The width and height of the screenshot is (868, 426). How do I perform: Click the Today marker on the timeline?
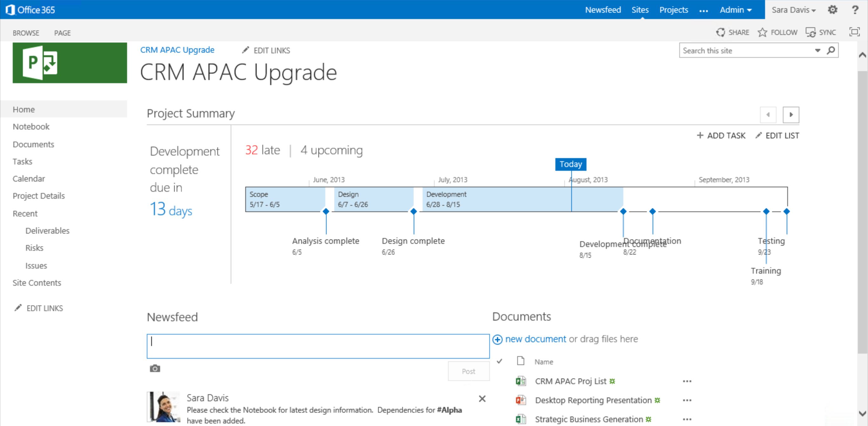571,164
